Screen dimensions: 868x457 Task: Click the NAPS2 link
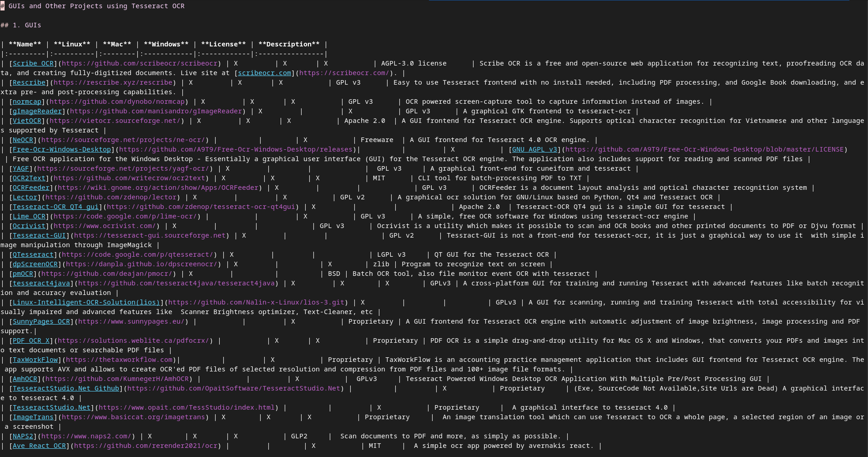[23, 436]
